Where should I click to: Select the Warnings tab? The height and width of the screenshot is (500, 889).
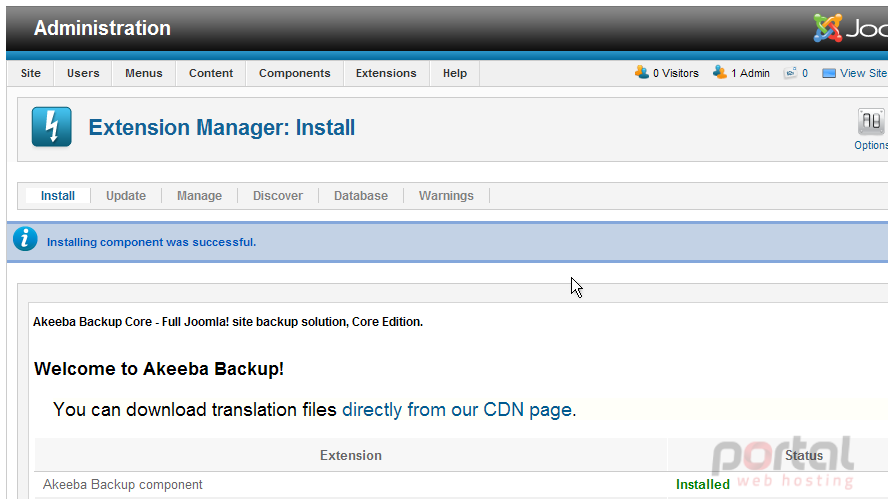pyautogui.click(x=446, y=196)
